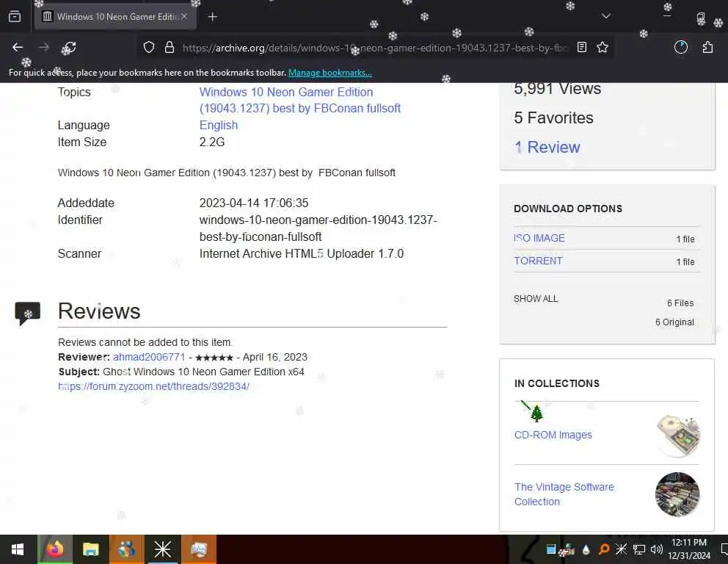
Task: Open the Manage bookmarks link
Action: click(x=330, y=73)
